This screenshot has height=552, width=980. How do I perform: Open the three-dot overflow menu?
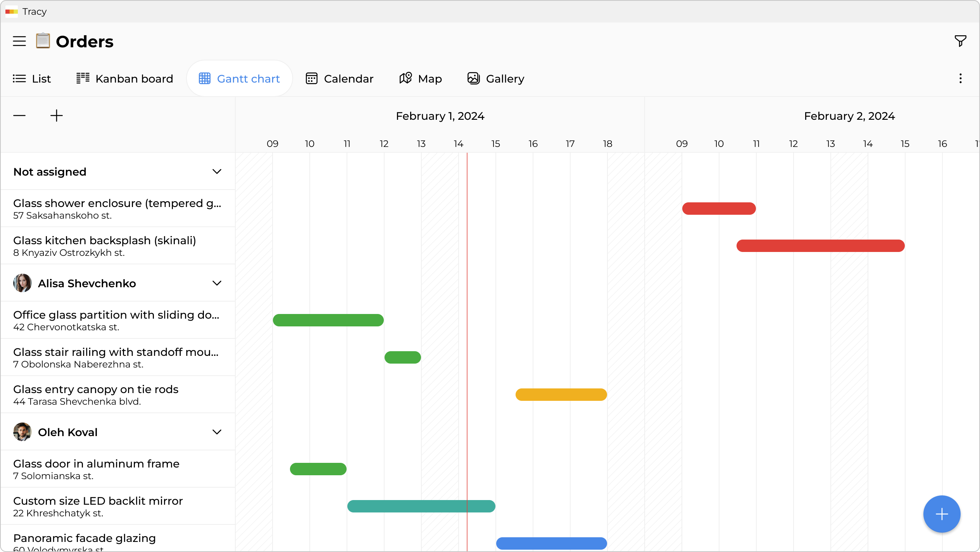click(961, 78)
